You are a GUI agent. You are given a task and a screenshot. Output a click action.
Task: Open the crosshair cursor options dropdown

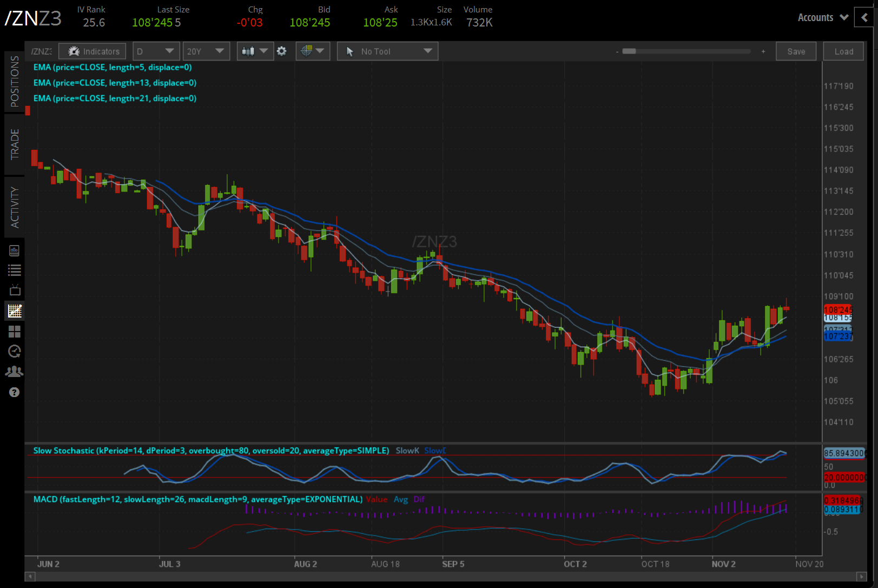tap(313, 51)
